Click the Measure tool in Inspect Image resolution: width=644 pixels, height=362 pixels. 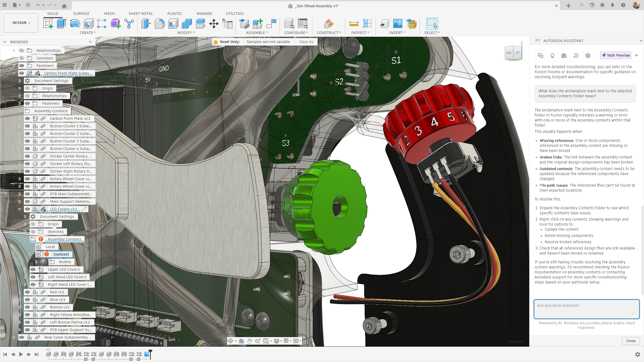354,24
